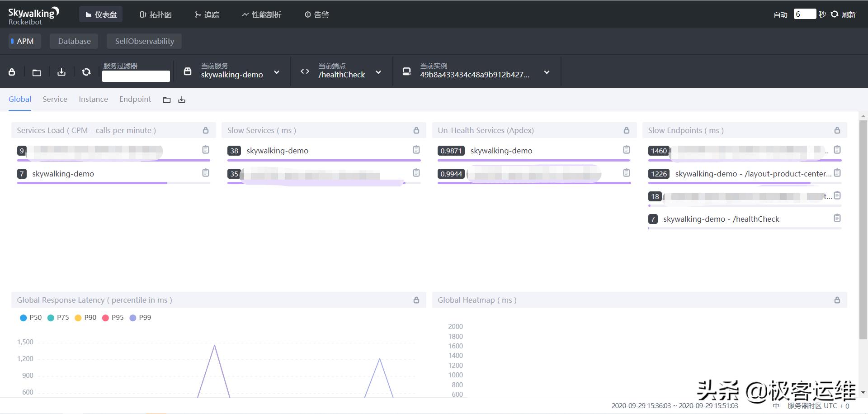Click lock icon on Global Response Latency panel
The image size is (868, 414).
pyautogui.click(x=416, y=300)
